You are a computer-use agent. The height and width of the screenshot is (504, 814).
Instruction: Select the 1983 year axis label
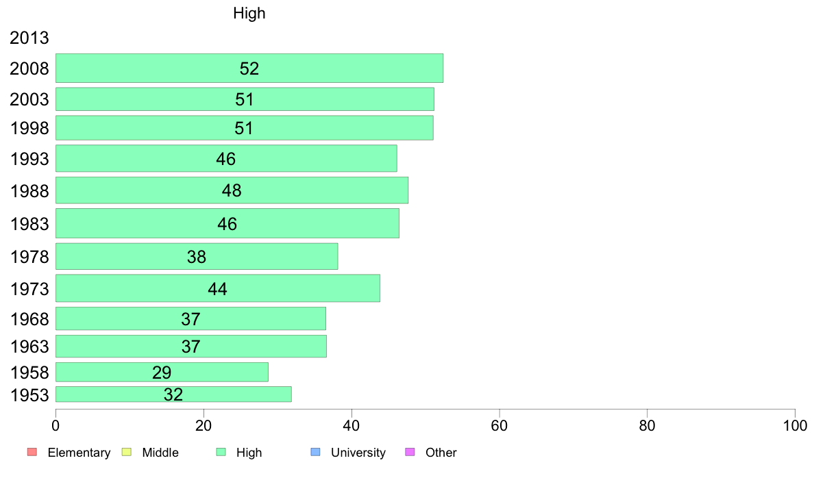click(29, 224)
